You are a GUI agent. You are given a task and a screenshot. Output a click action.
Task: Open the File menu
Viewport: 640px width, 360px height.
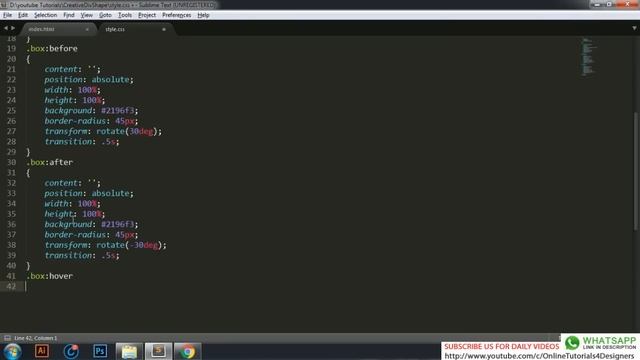click(7, 15)
